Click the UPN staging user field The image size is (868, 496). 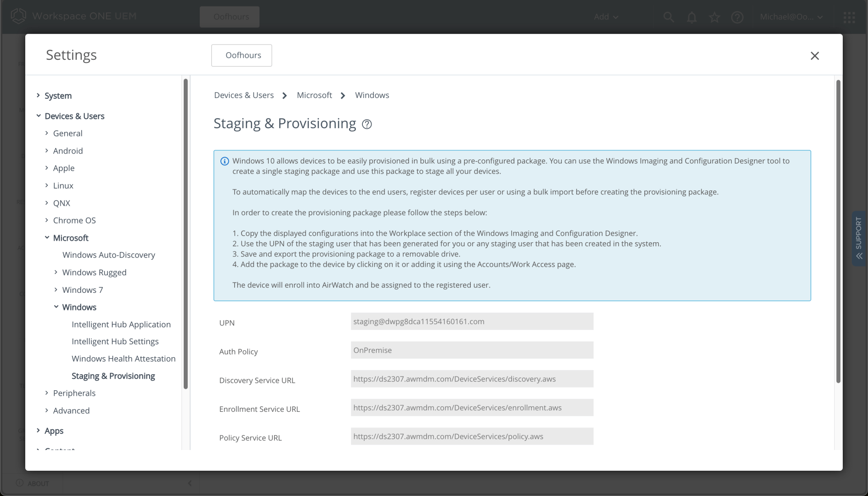(x=472, y=321)
